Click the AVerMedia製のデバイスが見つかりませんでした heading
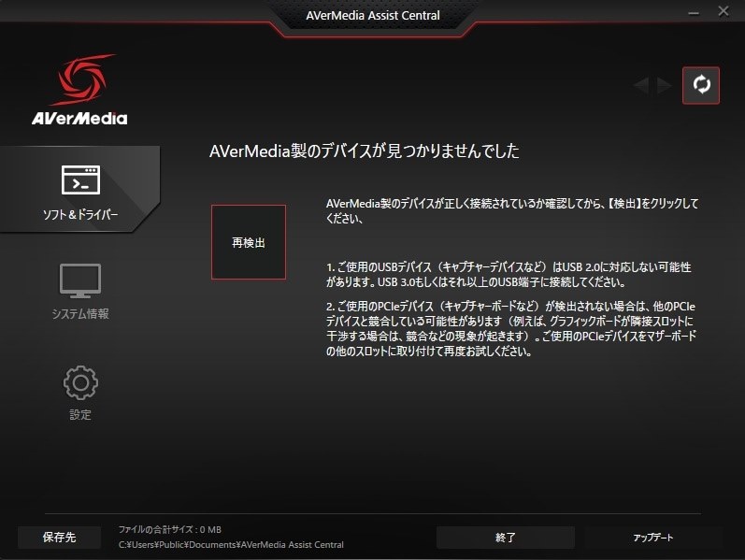The height and width of the screenshot is (560, 745). pos(365,151)
